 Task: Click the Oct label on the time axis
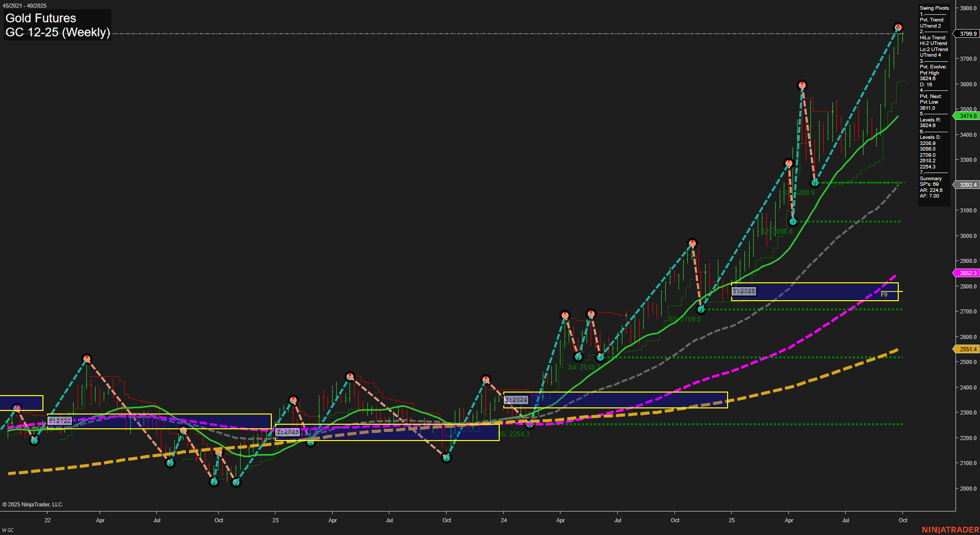click(903, 520)
